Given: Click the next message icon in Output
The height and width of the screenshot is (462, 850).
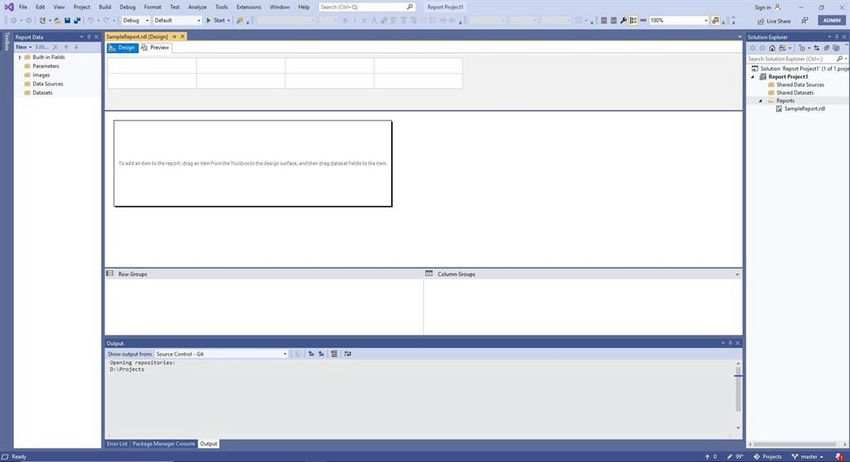Looking at the screenshot, I should (321, 354).
